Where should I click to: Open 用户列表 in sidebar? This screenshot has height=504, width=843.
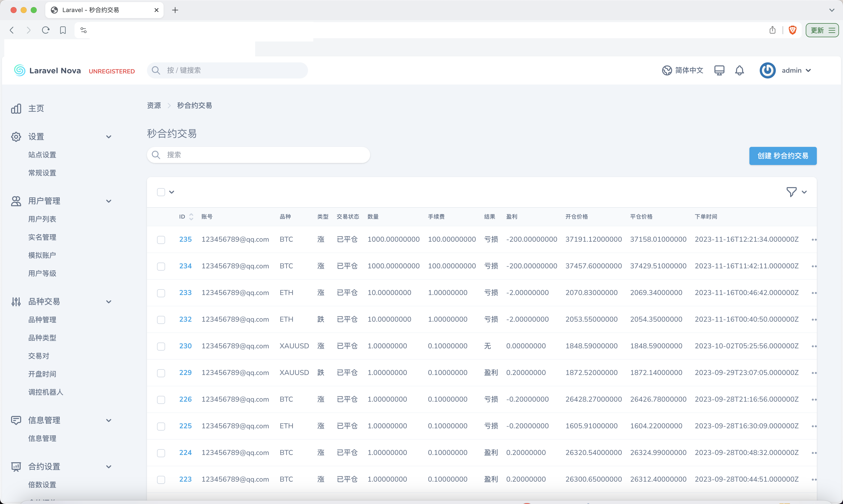(42, 219)
